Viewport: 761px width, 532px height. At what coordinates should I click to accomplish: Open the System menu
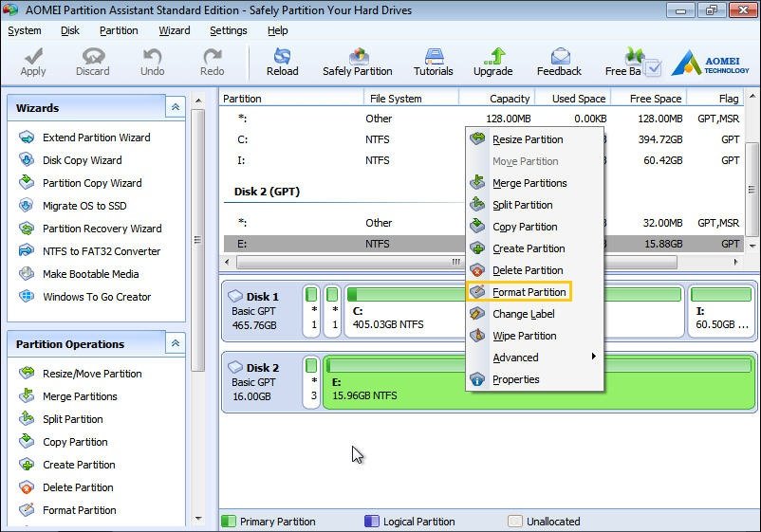(25, 30)
